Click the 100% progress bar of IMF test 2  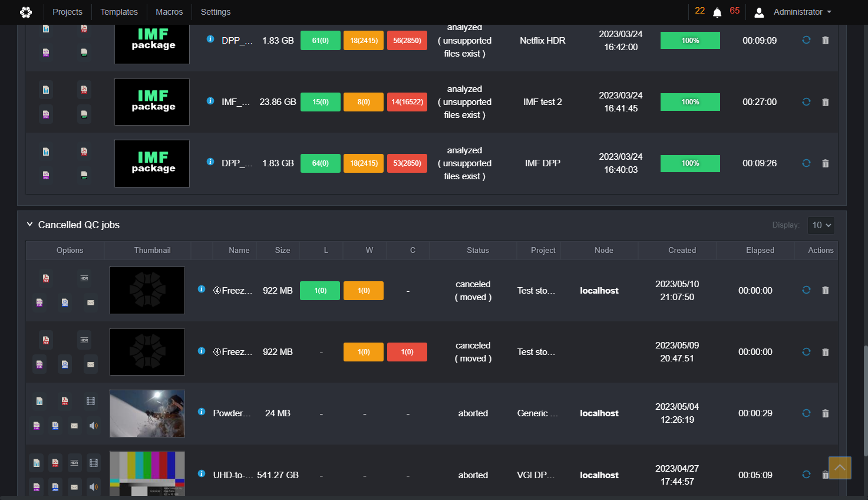690,102
